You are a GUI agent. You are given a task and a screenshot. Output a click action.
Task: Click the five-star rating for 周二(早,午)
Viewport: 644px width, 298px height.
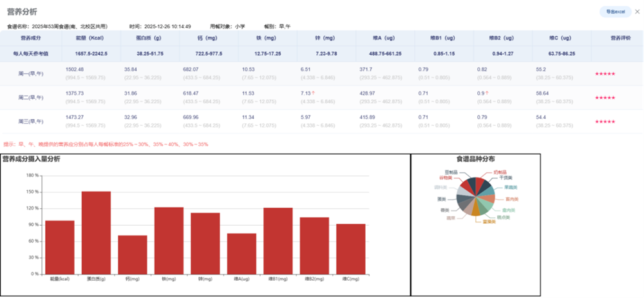(x=605, y=97)
